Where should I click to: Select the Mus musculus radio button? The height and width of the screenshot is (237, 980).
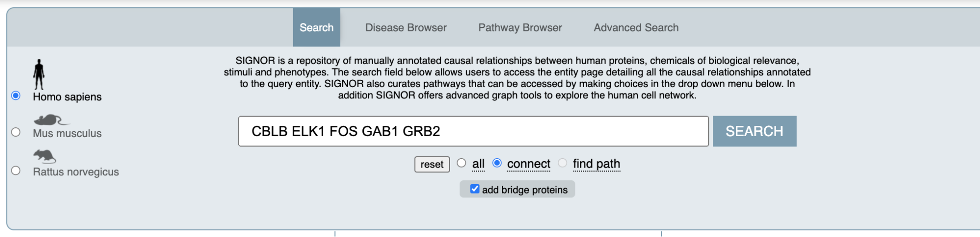coord(16,132)
